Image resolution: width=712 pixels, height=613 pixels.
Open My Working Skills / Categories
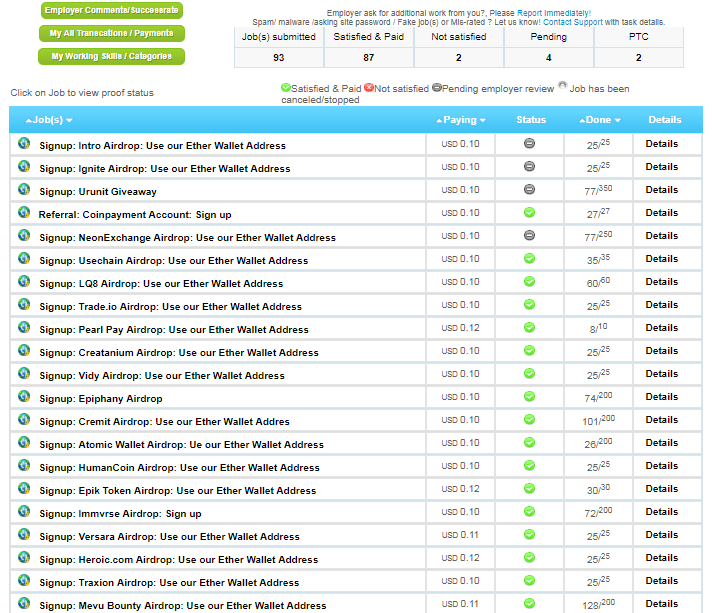(112, 56)
